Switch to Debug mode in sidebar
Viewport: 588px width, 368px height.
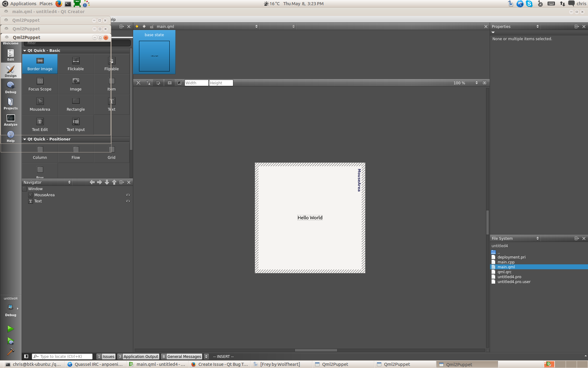(10, 87)
